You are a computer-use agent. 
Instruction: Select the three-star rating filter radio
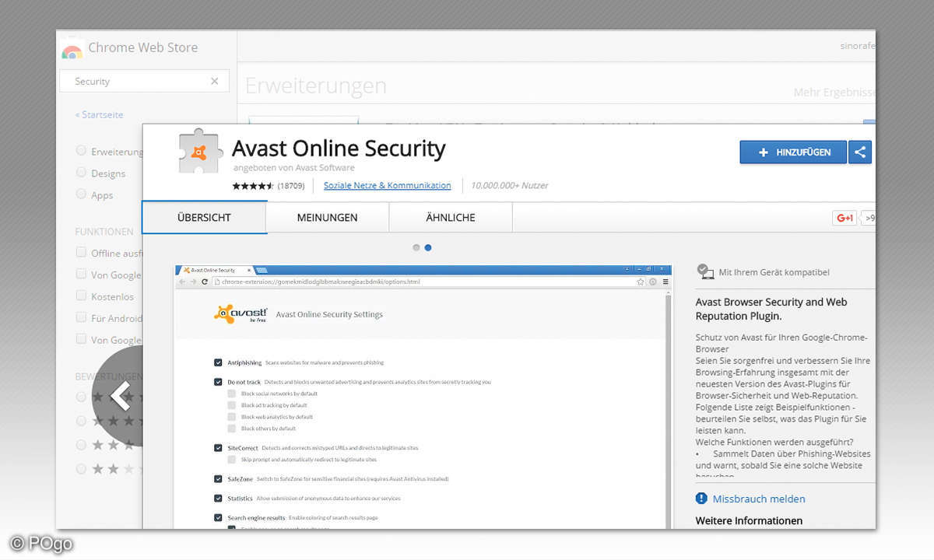(81, 445)
